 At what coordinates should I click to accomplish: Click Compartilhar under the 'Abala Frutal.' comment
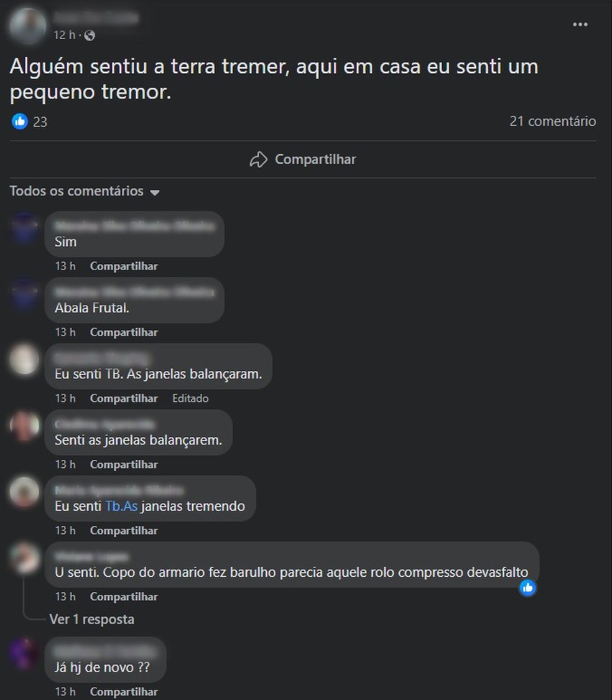coord(124,332)
